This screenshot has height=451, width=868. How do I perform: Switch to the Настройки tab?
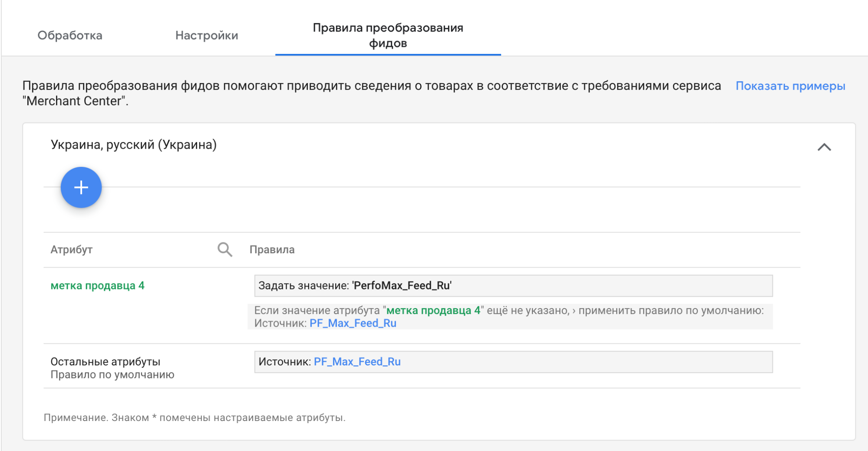pyautogui.click(x=207, y=35)
